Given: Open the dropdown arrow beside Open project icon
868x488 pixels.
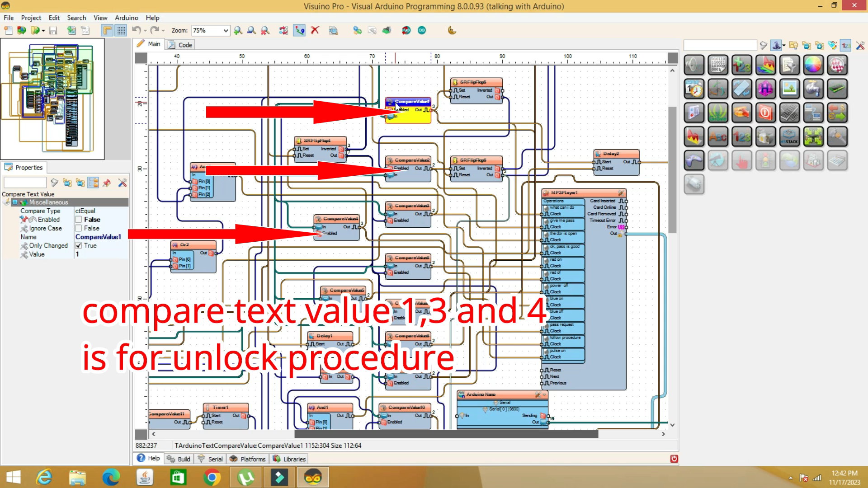Looking at the screenshot, I should point(43,30).
